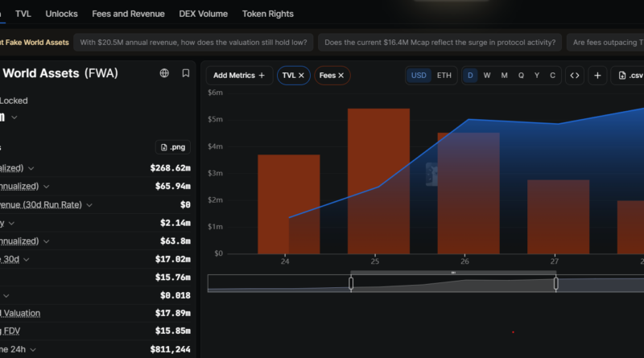This screenshot has height=358, width=644.
Task: Click the FDV label link
Action: pos(10,331)
